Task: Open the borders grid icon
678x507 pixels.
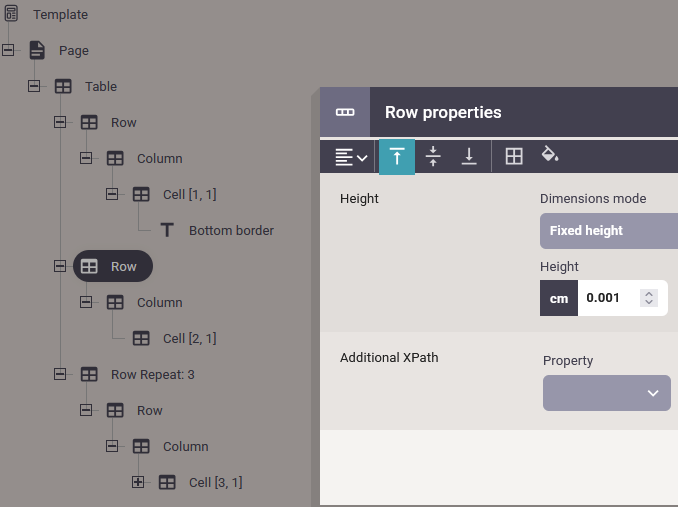Action: pyautogui.click(x=514, y=157)
